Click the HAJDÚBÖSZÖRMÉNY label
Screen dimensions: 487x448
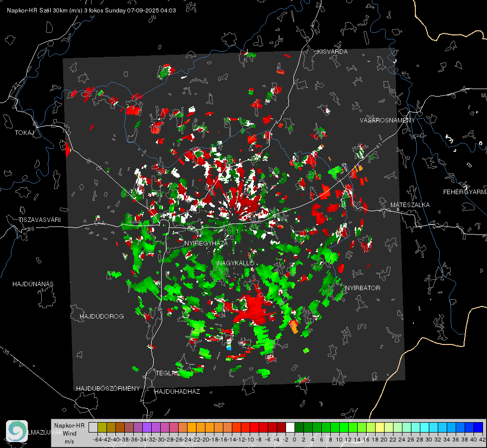pos(108,389)
